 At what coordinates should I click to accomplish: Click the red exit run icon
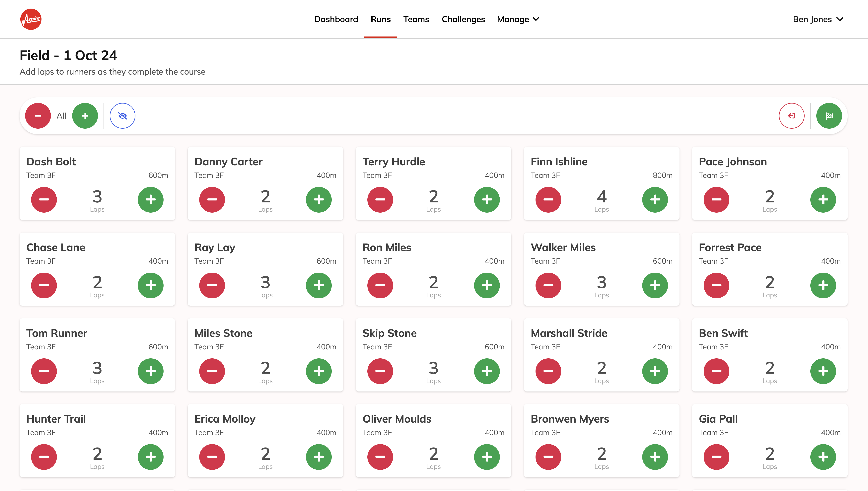point(791,116)
